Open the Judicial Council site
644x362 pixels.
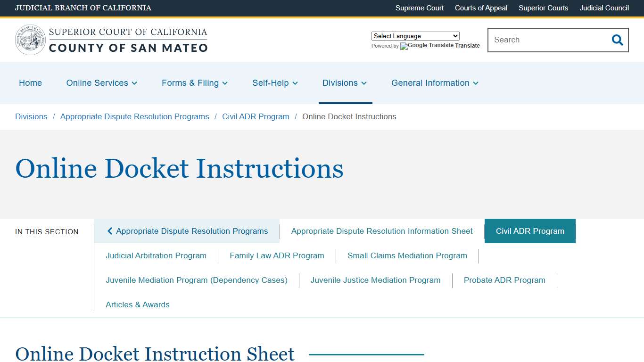coord(604,8)
